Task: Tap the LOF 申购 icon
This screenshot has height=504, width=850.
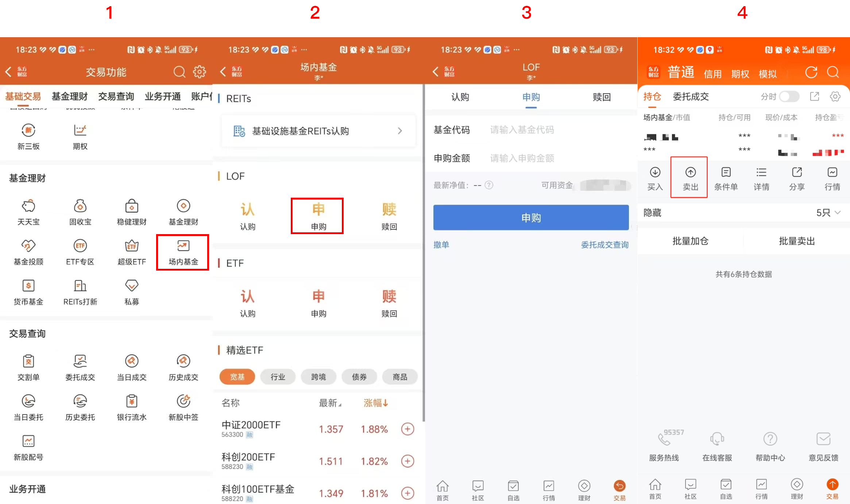Action: (318, 216)
